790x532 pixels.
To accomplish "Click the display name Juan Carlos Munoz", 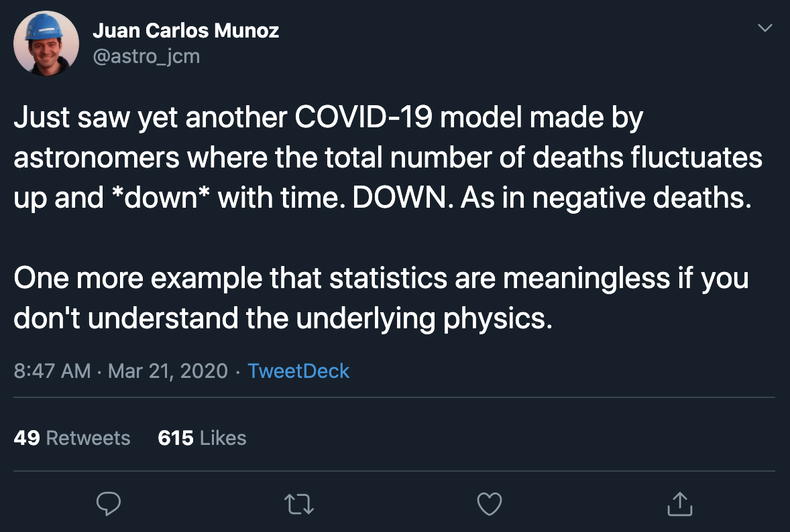I will pos(185,30).
